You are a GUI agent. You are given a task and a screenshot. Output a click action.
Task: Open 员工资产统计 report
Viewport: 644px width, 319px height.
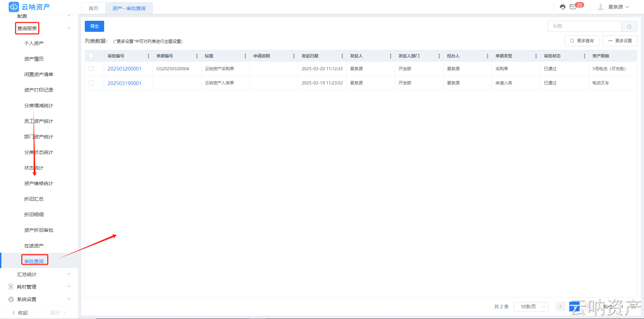tap(39, 121)
